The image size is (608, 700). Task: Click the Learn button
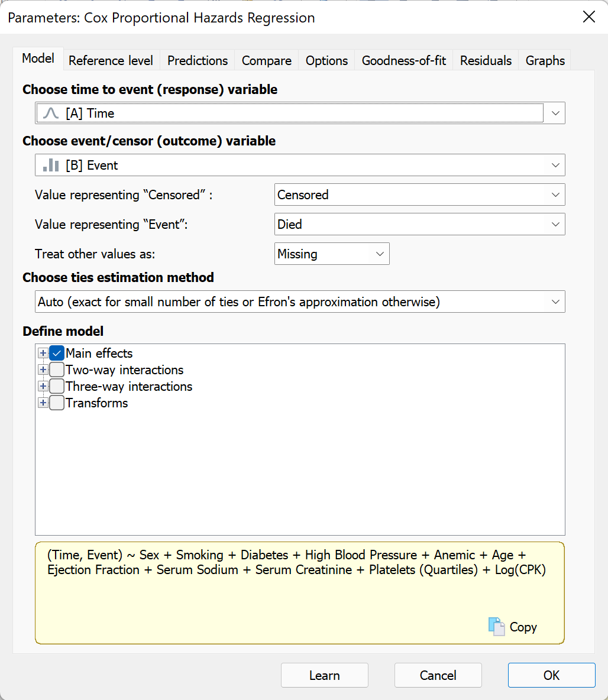tap(324, 676)
